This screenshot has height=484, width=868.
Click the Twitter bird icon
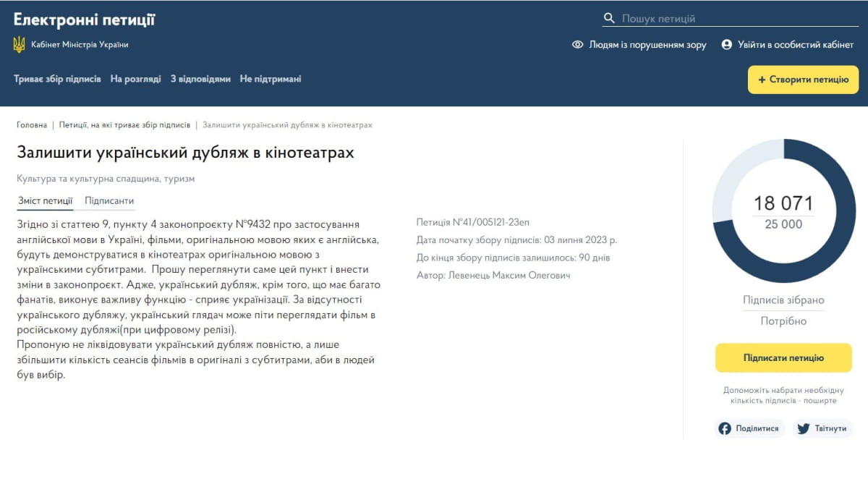pos(803,428)
